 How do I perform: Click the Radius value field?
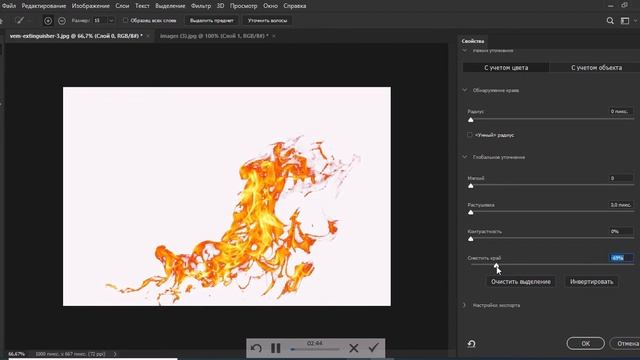pos(620,111)
